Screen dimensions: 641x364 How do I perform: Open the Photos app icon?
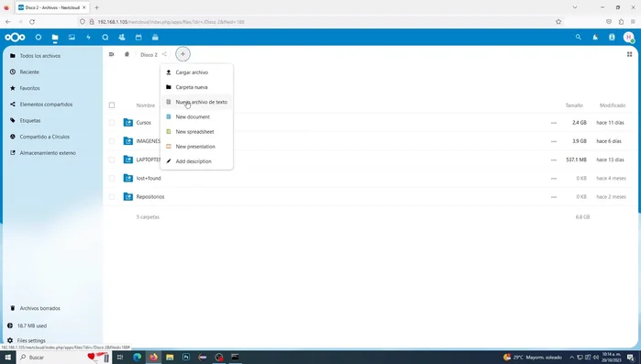(x=72, y=38)
